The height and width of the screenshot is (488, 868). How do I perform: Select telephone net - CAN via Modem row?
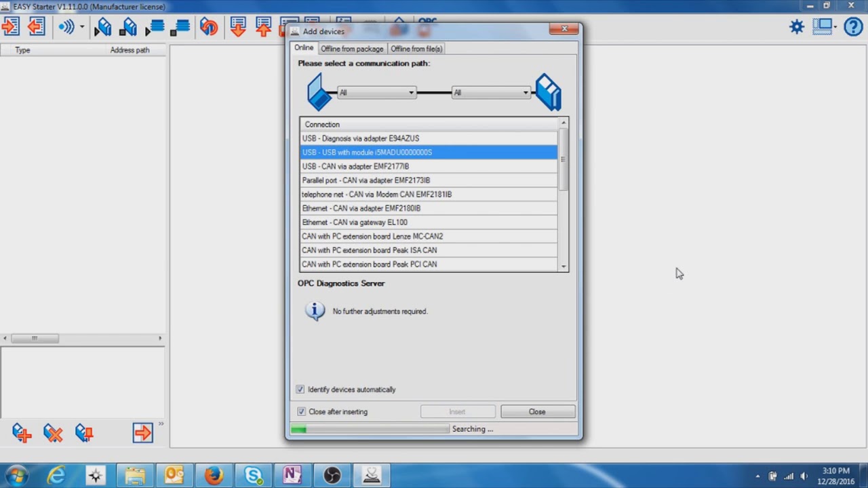click(x=429, y=195)
